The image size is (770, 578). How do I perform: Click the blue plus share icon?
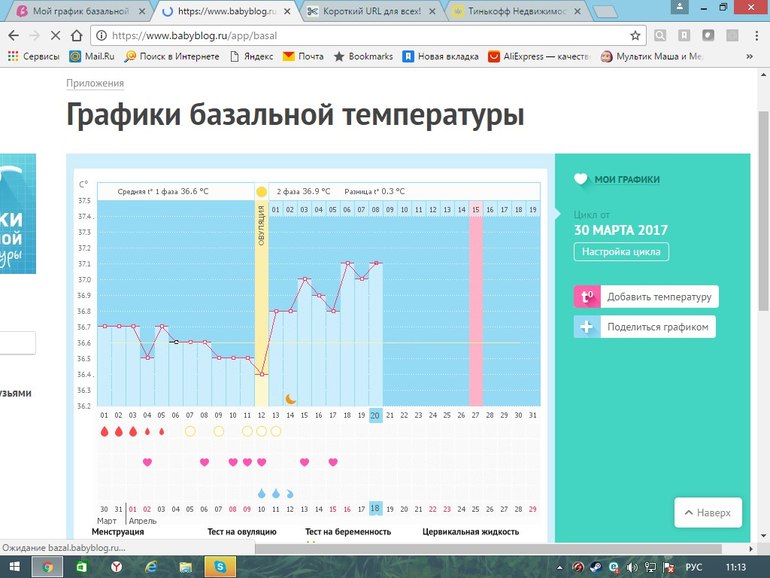point(586,327)
